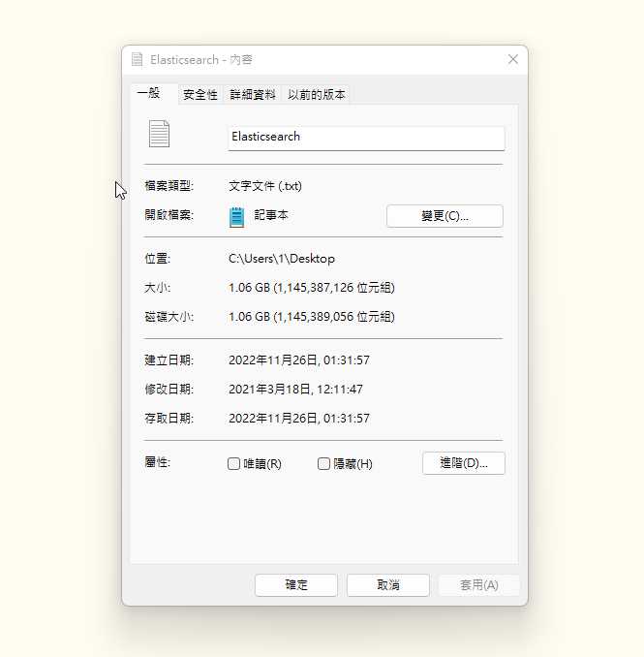Image resolution: width=644 pixels, height=657 pixels.
Task: Close the Elasticsearch properties dialog
Action: point(513,59)
